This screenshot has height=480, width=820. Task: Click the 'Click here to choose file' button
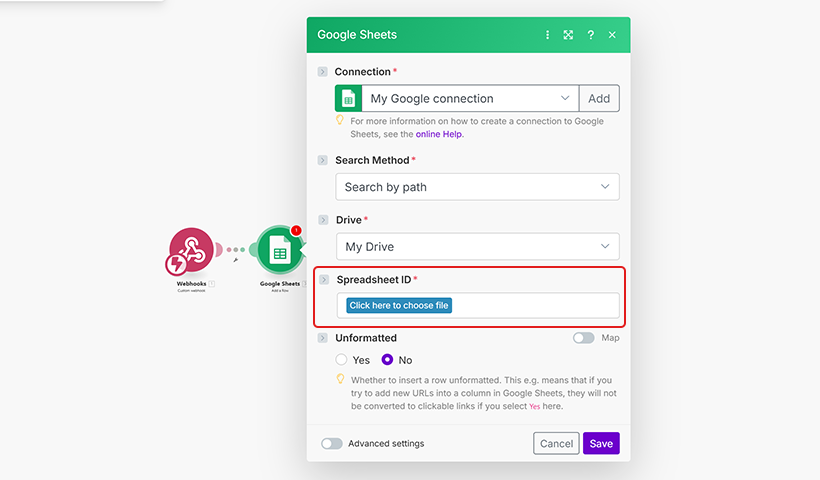[399, 306]
